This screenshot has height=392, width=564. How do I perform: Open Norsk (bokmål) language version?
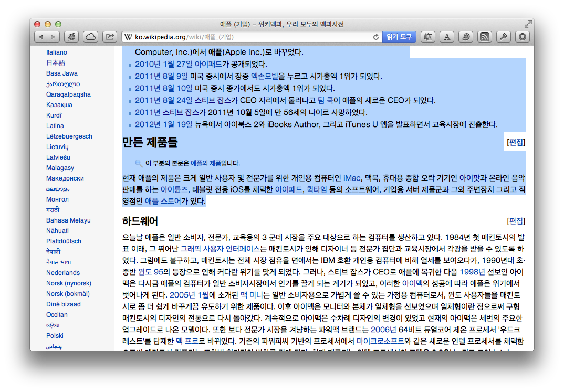(x=68, y=293)
